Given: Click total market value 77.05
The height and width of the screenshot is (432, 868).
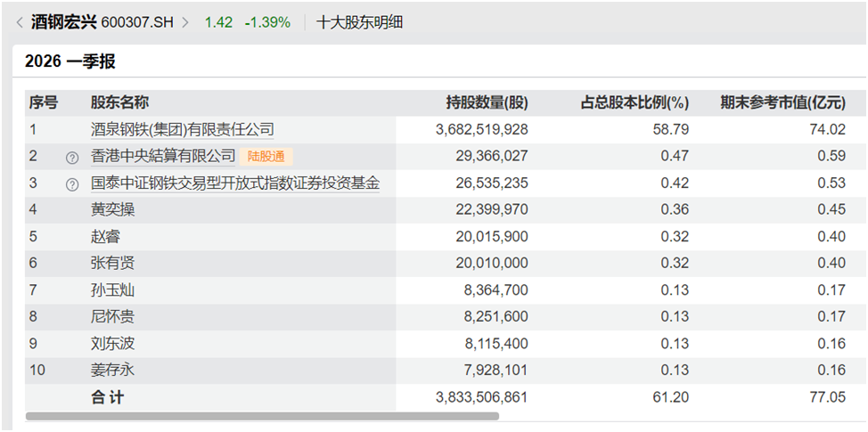Looking at the screenshot, I should tap(830, 397).
